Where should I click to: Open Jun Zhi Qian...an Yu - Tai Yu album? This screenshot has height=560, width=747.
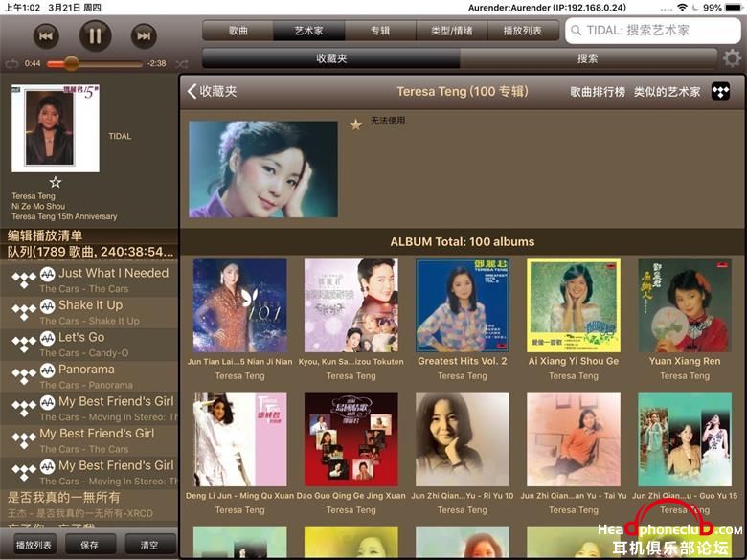coord(574,439)
